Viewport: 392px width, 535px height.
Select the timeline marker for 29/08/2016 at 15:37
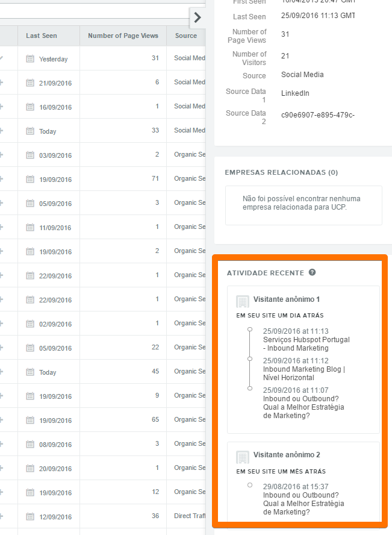250,484
